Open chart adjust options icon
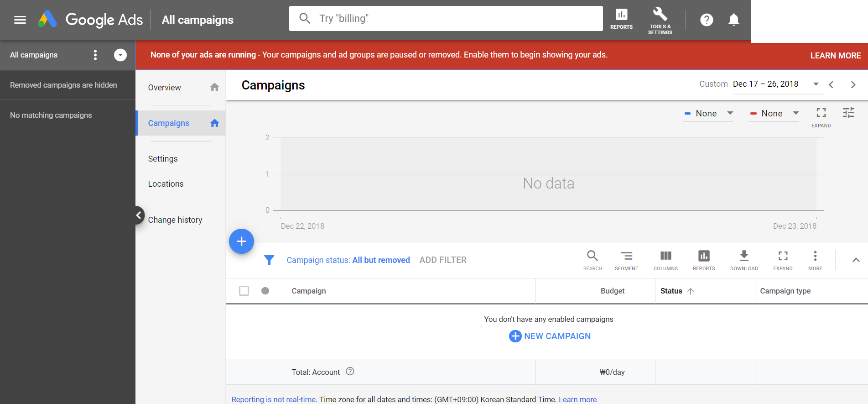The image size is (868, 404). [848, 112]
